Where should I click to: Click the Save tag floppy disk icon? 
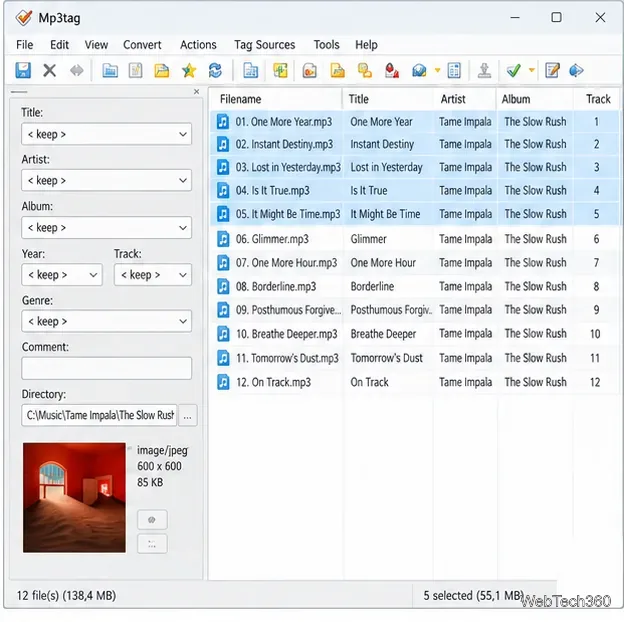tap(23, 70)
